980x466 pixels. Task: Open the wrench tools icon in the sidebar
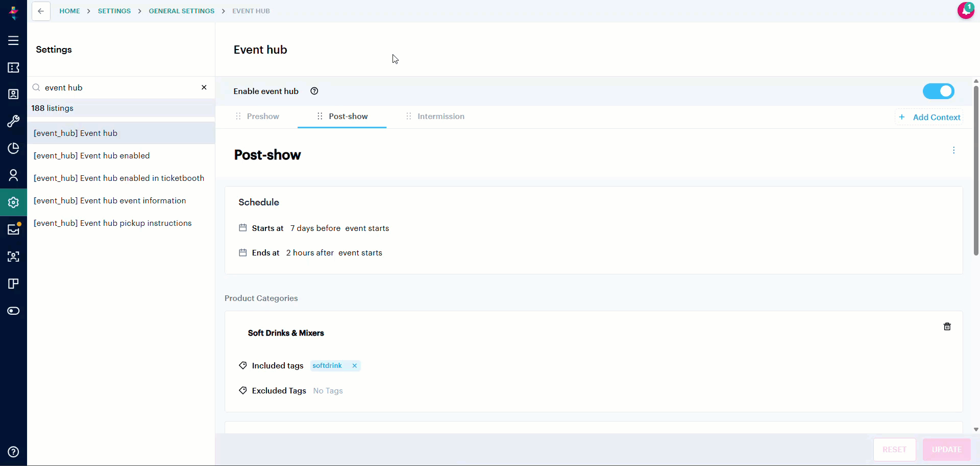pyautogui.click(x=13, y=121)
